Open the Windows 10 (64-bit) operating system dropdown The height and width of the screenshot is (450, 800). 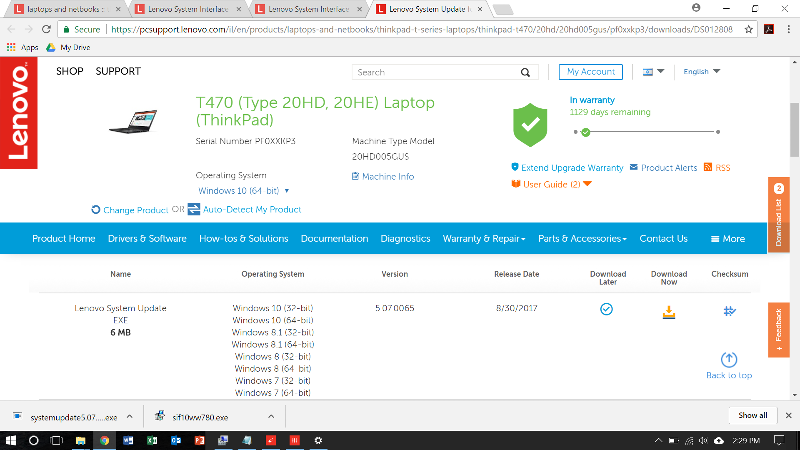pyautogui.click(x=243, y=191)
